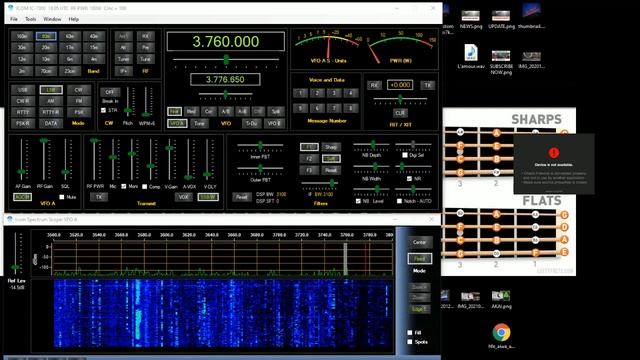This screenshot has height=360, width=640.
Task: Open the Help menu
Action: (73, 19)
